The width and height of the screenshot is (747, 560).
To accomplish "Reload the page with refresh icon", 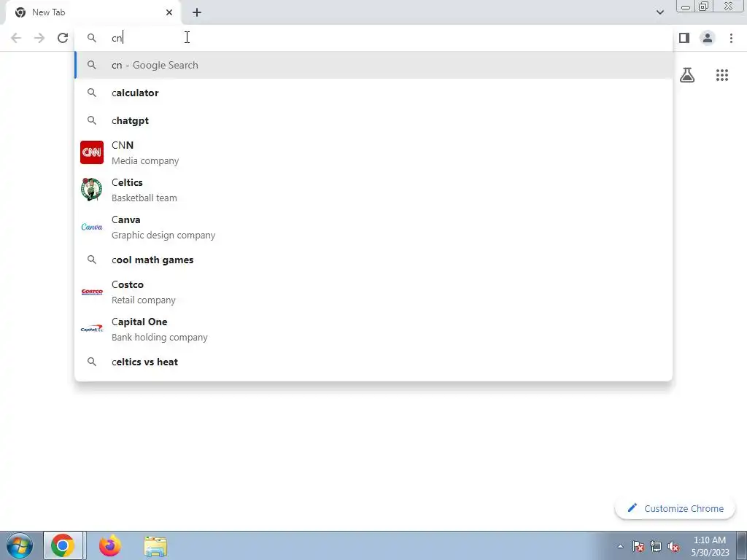I will 63,38.
